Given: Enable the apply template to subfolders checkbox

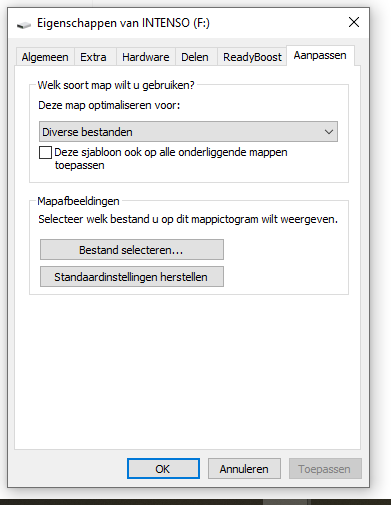Looking at the screenshot, I should point(45,153).
